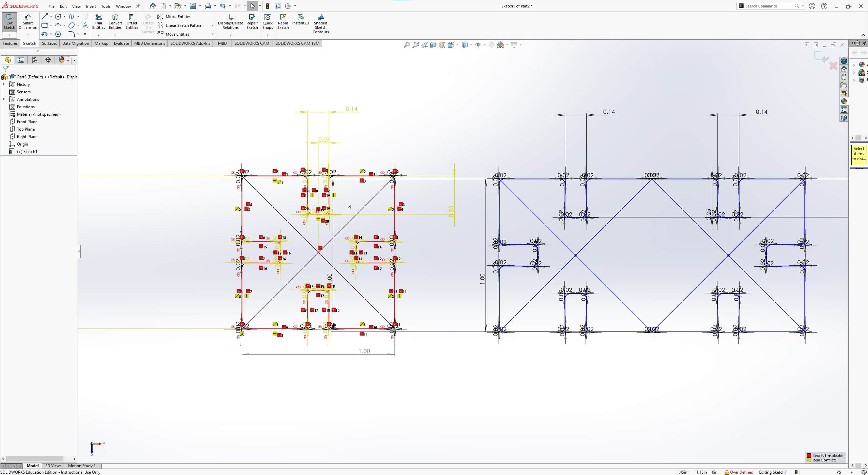Select the Corner Rectangle tool
Image resolution: width=868 pixels, height=475 pixels.
[x=44, y=25]
